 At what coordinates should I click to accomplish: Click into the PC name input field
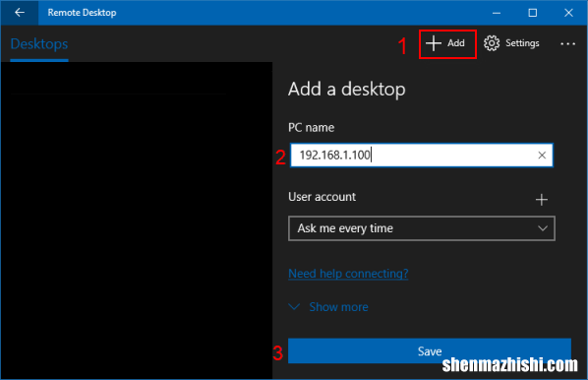[x=421, y=156]
